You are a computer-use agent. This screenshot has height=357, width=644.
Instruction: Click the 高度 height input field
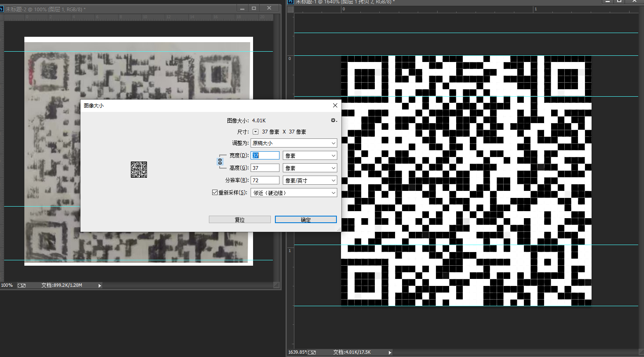click(x=265, y=168)
